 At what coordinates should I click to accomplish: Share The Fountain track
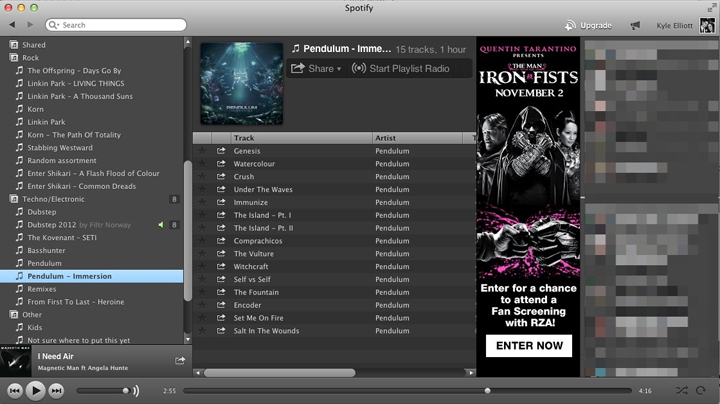(x=221, y=292)
